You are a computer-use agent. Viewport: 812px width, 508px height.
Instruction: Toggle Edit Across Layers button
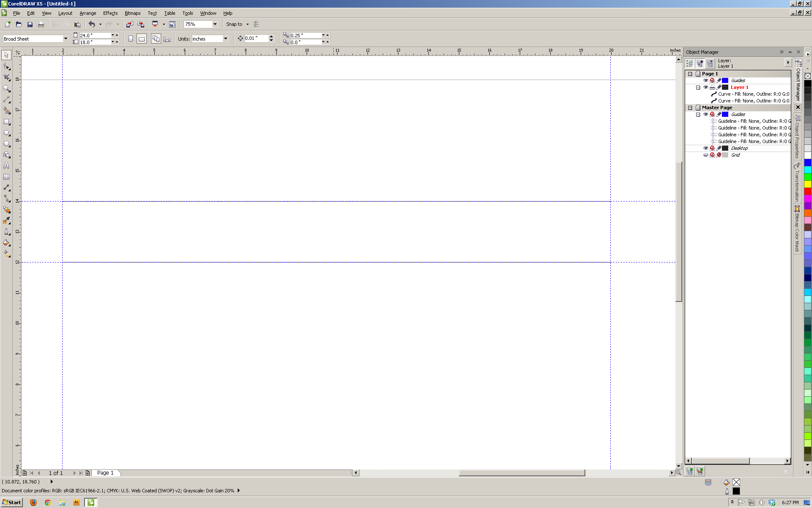tap(700, 63)
